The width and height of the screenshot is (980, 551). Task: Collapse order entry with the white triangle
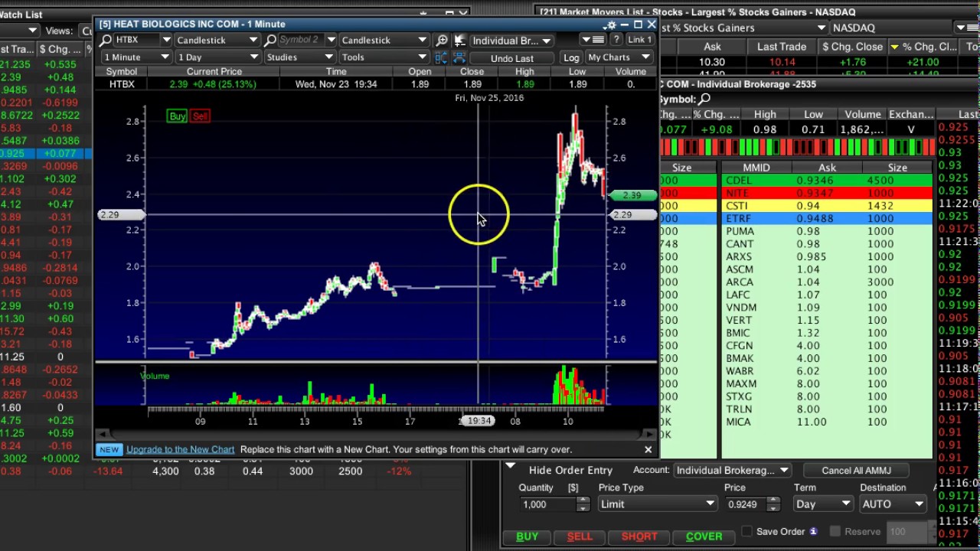click(x=511, y=465)
